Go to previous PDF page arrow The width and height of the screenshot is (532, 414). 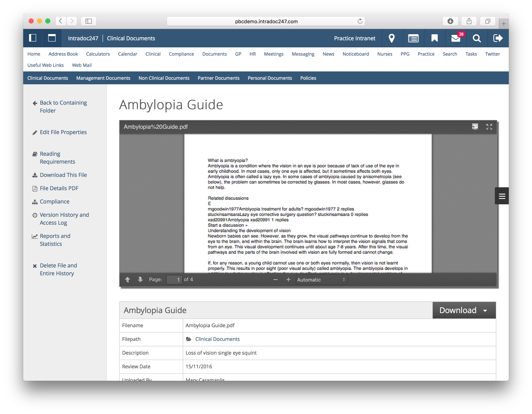[127, 280]
